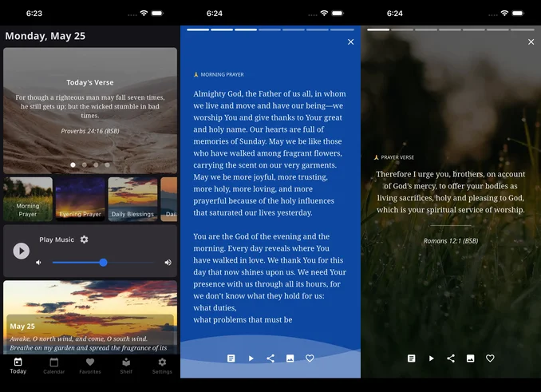Open the Today's Verse card
This screenshot has height=392, width=541.
tap(90, 110)
